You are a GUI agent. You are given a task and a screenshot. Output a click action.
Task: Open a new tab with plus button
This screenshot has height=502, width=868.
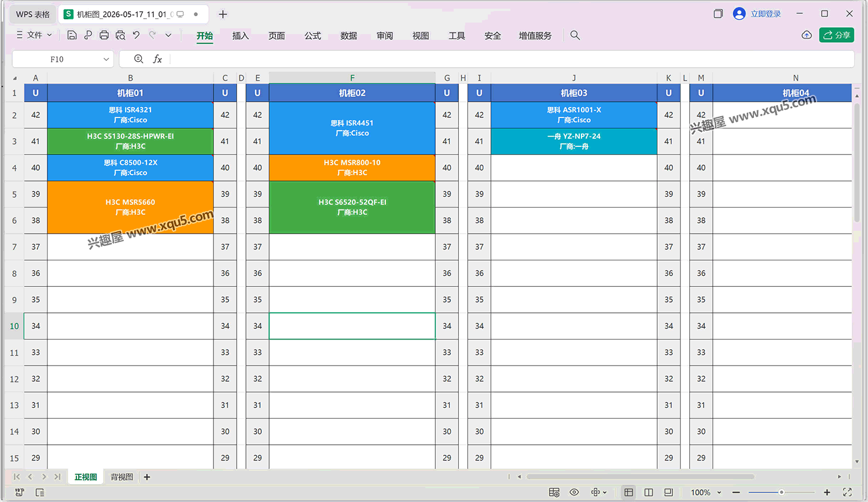pyautogui.click(x=223, y=14)
